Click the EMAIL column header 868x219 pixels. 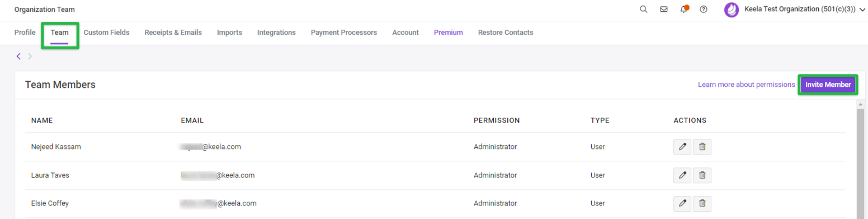point(192,120)
